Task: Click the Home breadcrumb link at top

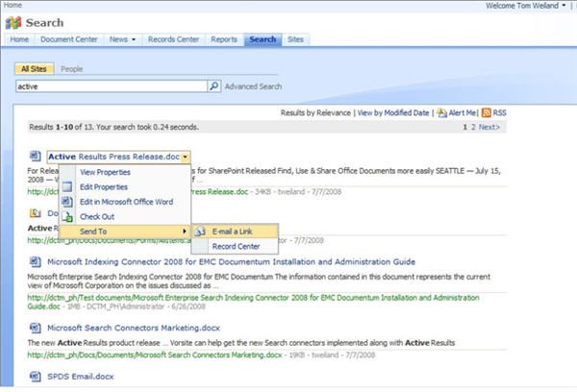Action: [13, 5]
